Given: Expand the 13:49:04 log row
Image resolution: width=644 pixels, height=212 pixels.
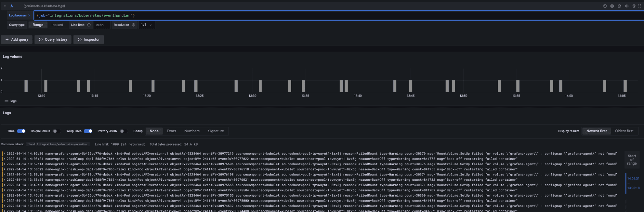Looking at the screenshot, I should coord(5,185).
